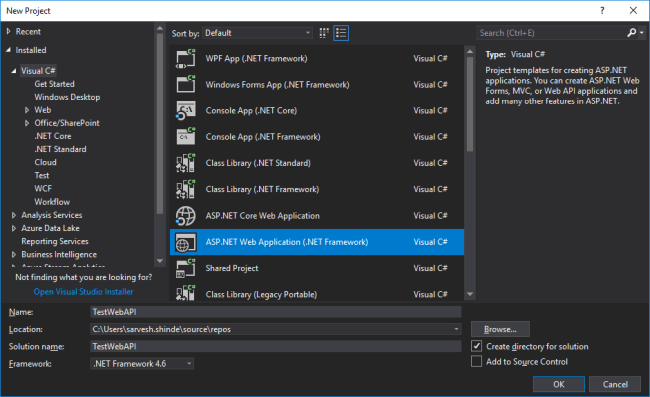The width and height of the screenshot is (650, 397).
Task: Click the Class Library (.NET Standard) icon
Action: tap(185, 163)
